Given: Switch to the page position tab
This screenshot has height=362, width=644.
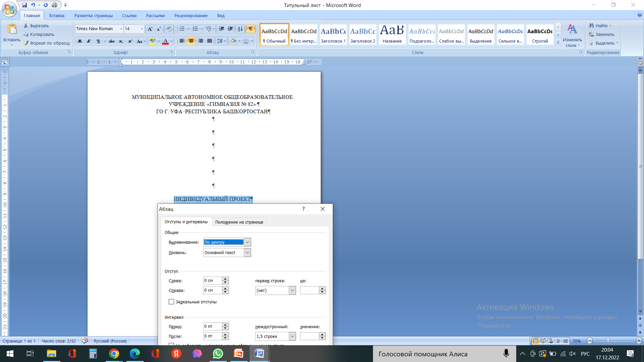Looking at the screenshot, I should (239, 222).
